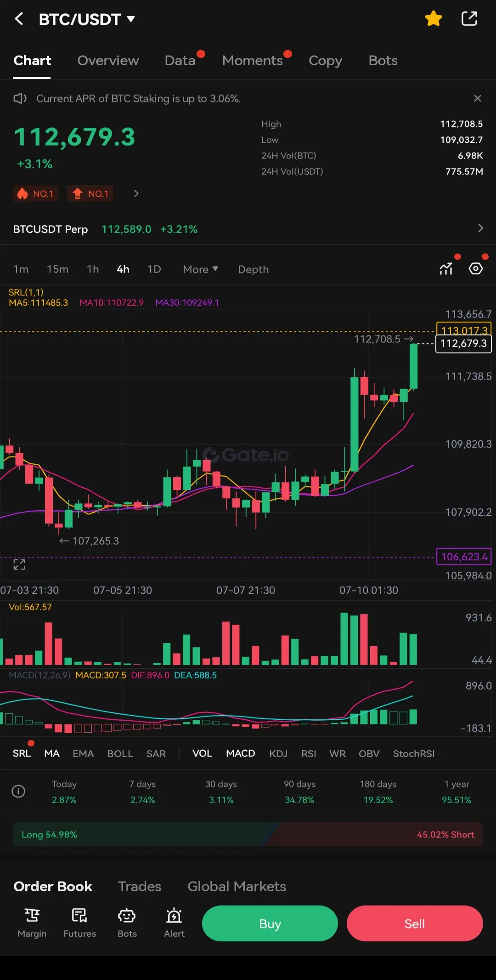Open the chart indicator settings icon

446,269
